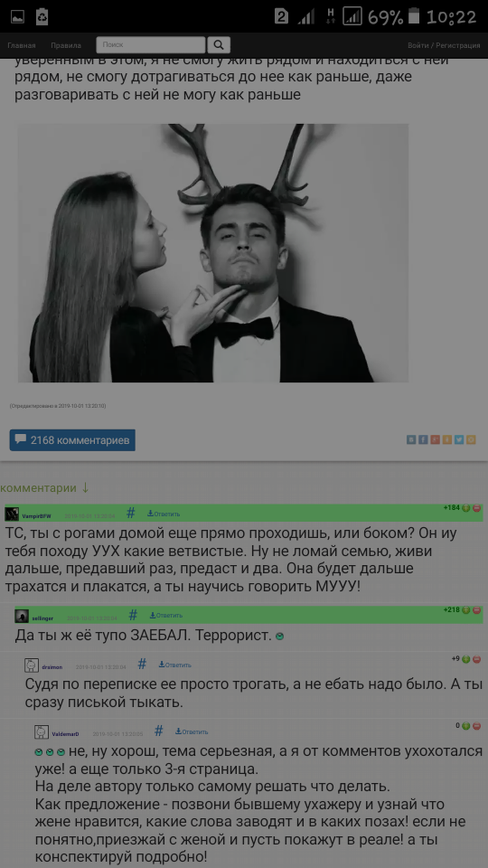Image resolution: width=488 pixels, height=868 pixels.
Task: Open hash permalink of draimon's comment
Action: [x=142, y=665]
